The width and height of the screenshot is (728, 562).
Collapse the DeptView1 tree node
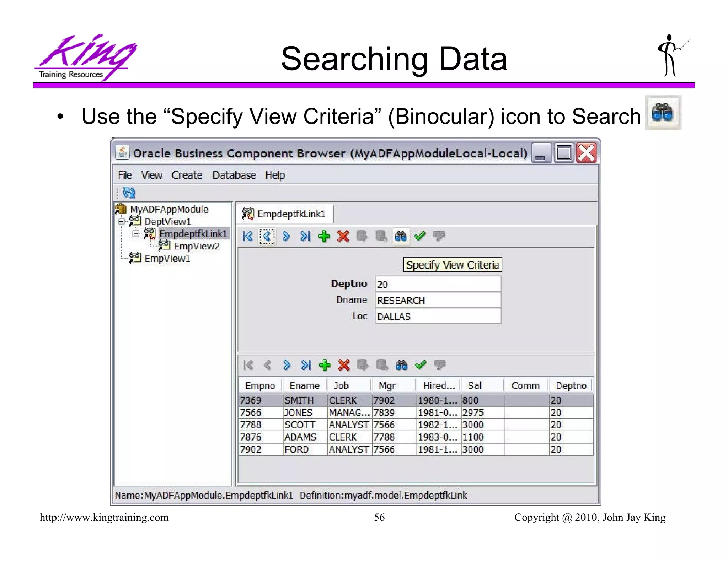(x=121, y=222)
